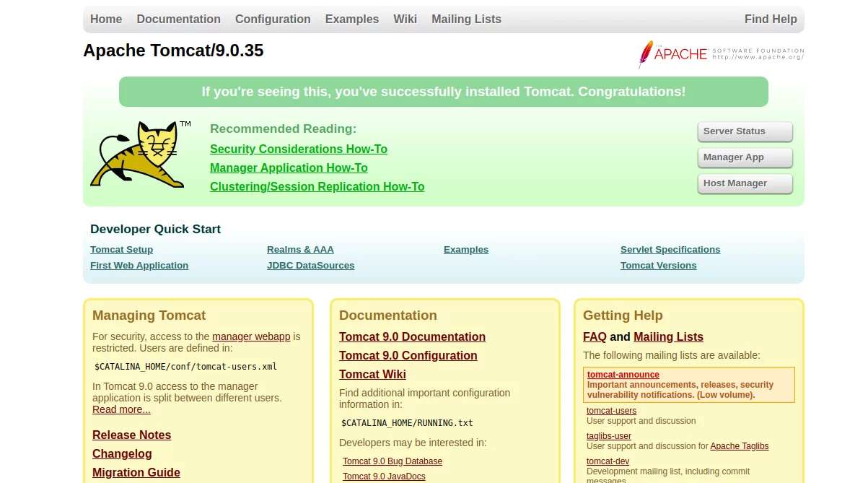The width and height of the screenshot is (868, 483).
Task: Go to Configuration in the top bar
Action: 273,19
